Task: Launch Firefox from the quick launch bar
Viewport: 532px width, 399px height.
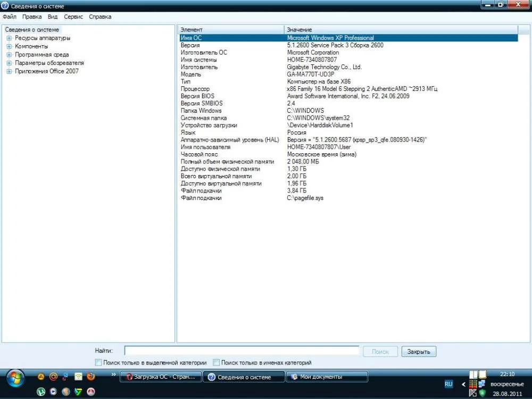Action: (91, 377)
